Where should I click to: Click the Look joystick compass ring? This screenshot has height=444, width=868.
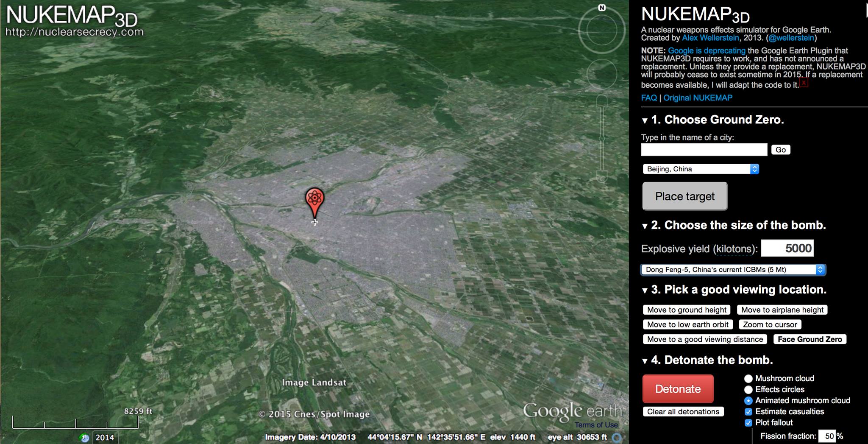[x=602, y=30]
